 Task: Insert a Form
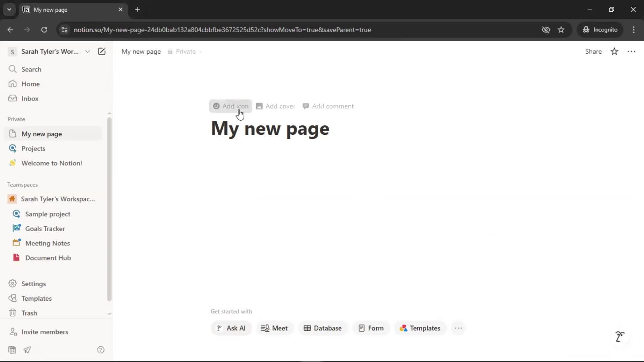pyautogui.click(x=371, y=328)
